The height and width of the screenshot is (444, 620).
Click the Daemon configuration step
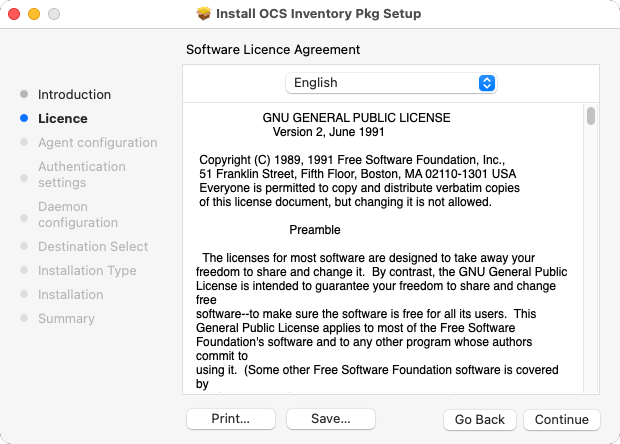click(x=78, y=214)
